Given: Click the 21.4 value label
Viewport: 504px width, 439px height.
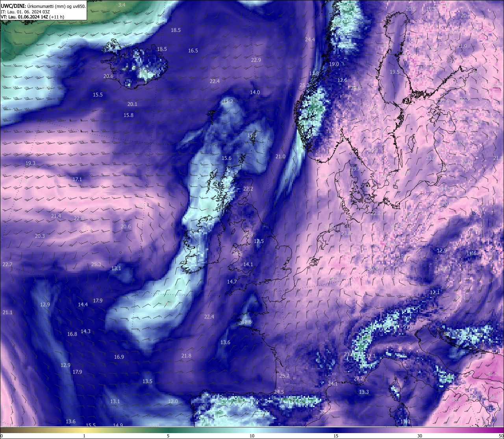Looking at the screenshot, I should tap(56, 216).
